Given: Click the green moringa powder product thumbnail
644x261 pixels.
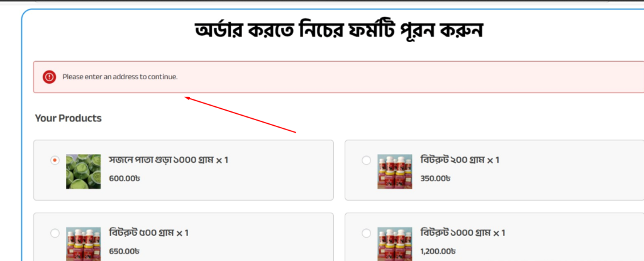Looking at the screenshot, I should point(84,172).
